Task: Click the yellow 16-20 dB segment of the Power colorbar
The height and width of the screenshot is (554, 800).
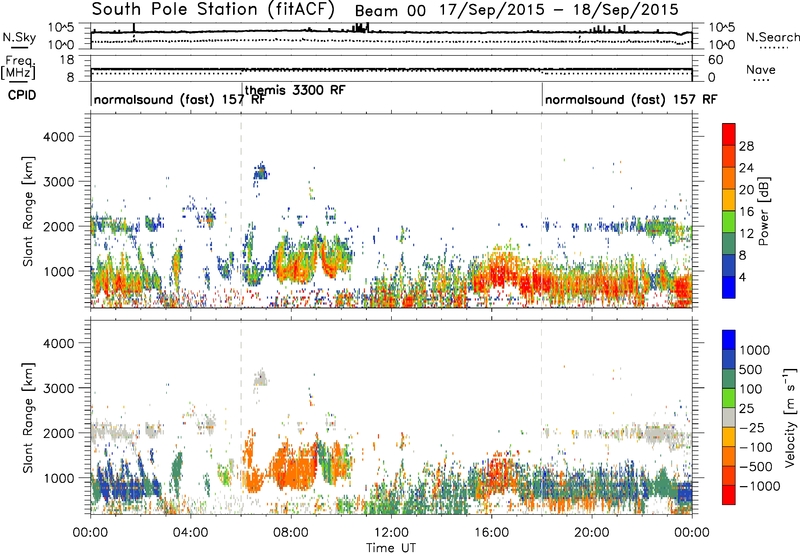Action: click(x=729, y=200)
